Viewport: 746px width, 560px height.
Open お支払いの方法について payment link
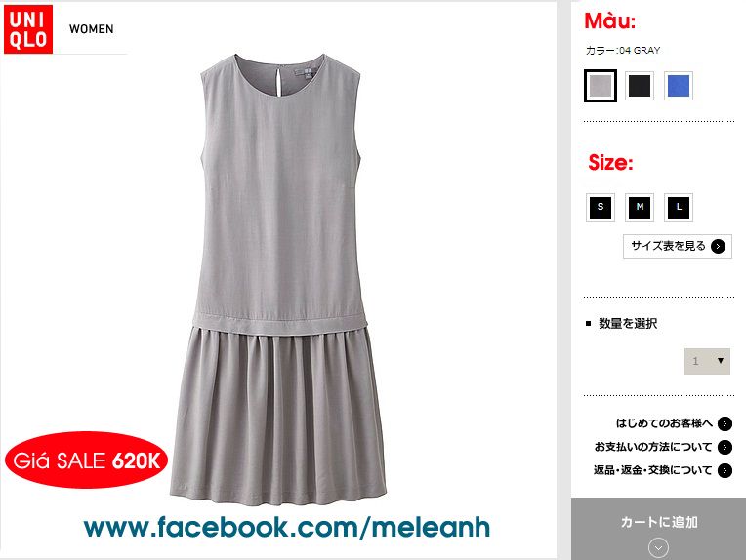click(653, 447)
